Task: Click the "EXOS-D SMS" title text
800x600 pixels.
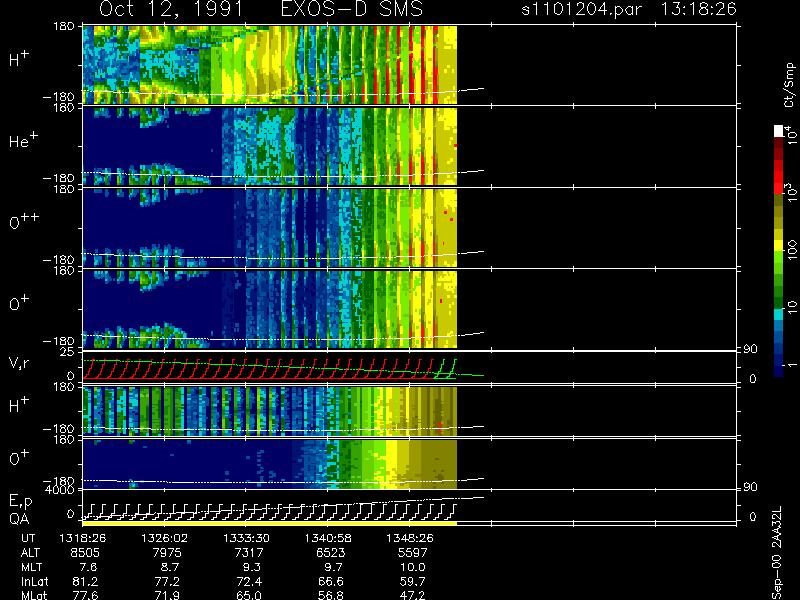Action: tap(352, 9)
